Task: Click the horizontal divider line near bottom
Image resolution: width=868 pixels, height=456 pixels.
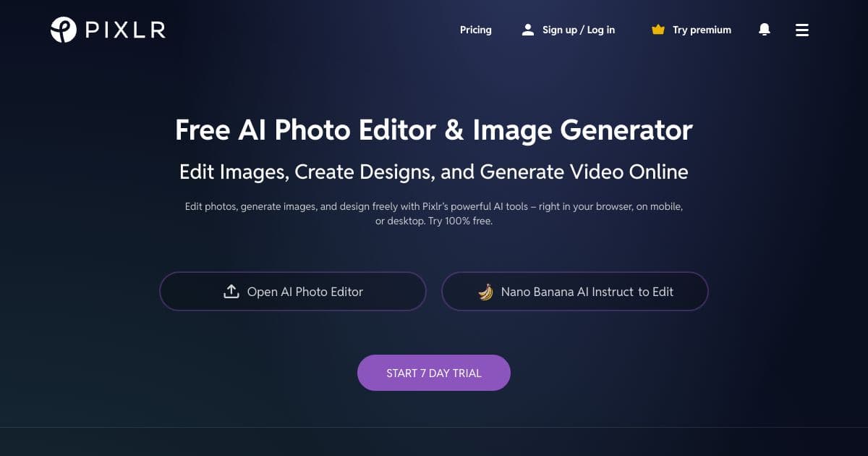Action: click(x=434, y=427)
